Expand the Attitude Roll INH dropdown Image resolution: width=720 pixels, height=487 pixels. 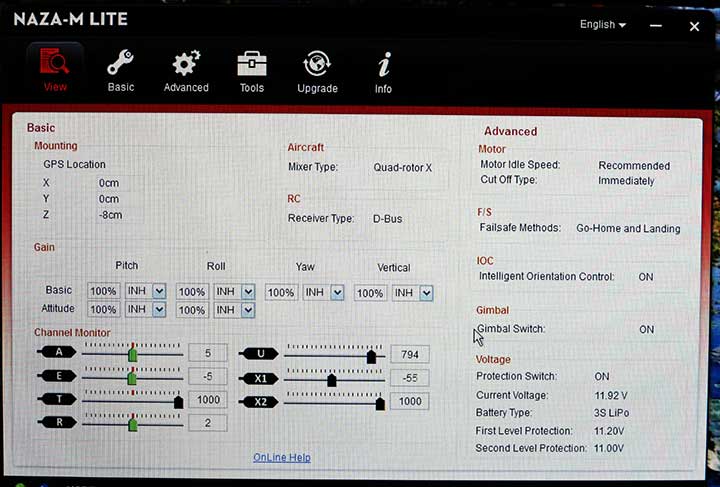[x=247, y=310]
